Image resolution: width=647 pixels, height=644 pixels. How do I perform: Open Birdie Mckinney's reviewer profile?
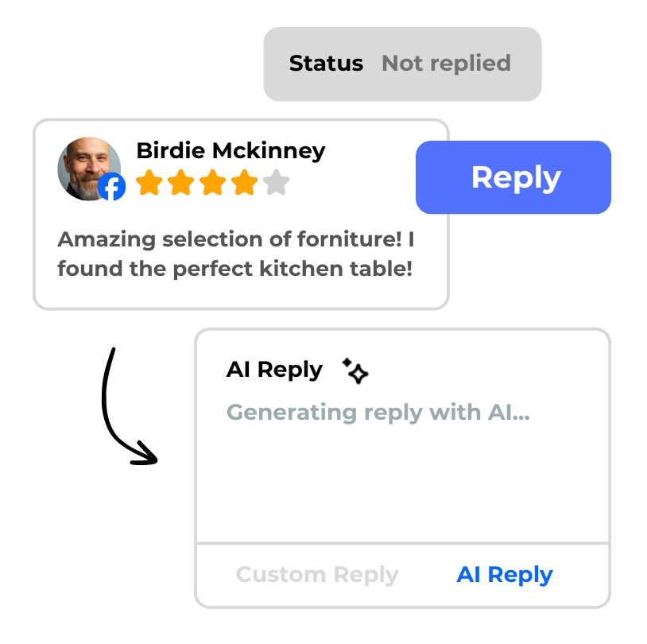(x=231, y=150)
